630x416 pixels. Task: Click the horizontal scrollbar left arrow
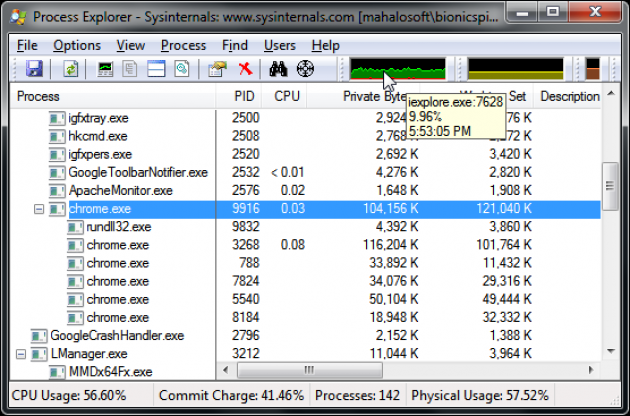[225, 370]
